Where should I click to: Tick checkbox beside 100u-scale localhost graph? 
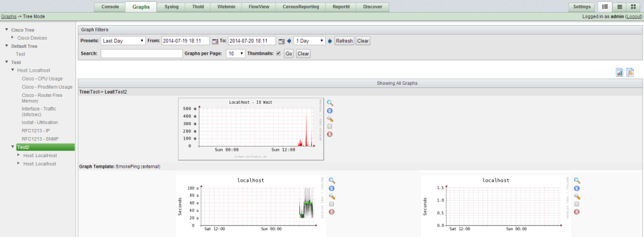point(331,204)
